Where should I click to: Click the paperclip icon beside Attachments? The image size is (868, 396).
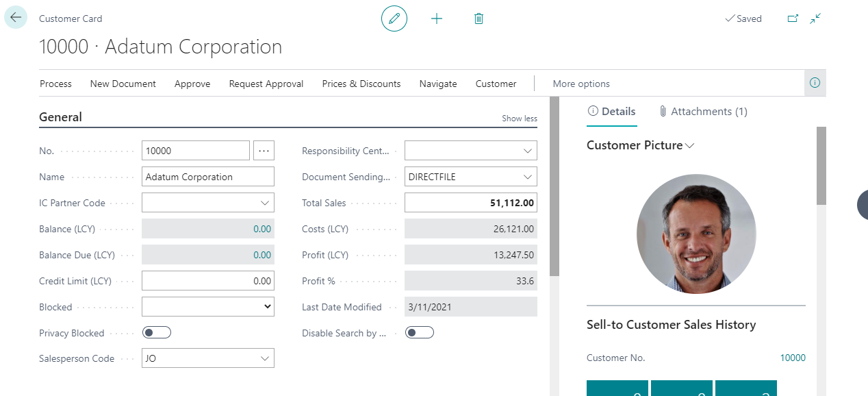click(662, 111)
